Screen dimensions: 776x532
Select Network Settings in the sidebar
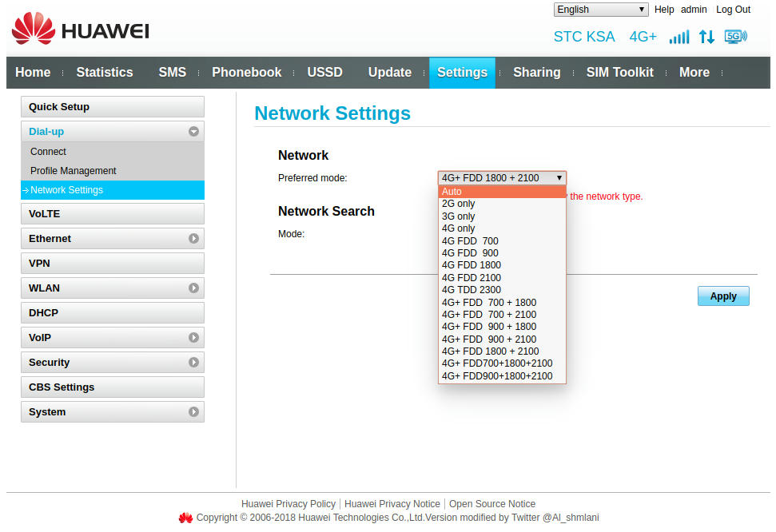point(113,190)
